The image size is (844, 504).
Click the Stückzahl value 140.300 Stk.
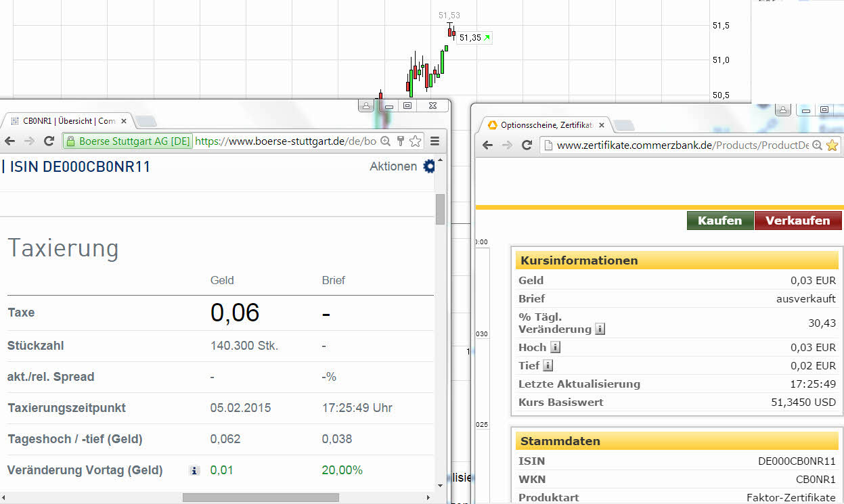[244, 346]
